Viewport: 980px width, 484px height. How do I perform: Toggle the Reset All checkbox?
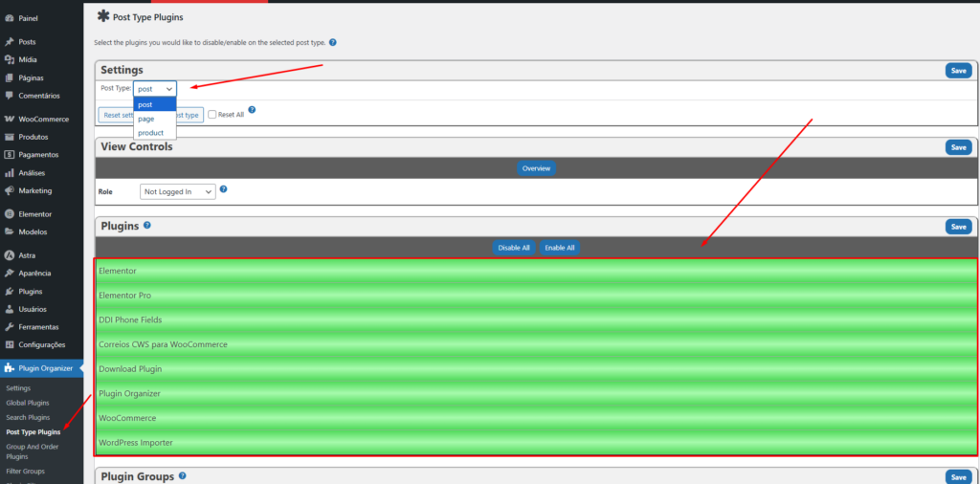212,114
